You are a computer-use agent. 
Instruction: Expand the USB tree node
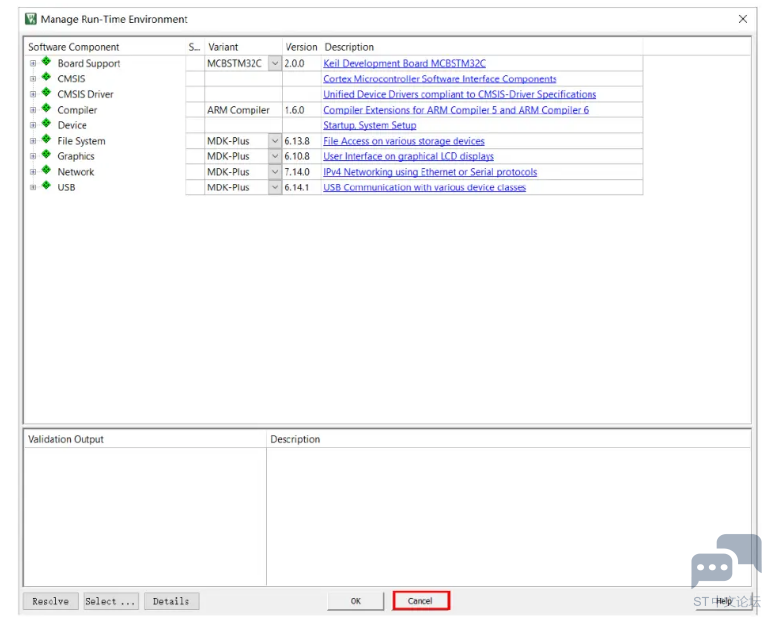[x=33, y=187]
